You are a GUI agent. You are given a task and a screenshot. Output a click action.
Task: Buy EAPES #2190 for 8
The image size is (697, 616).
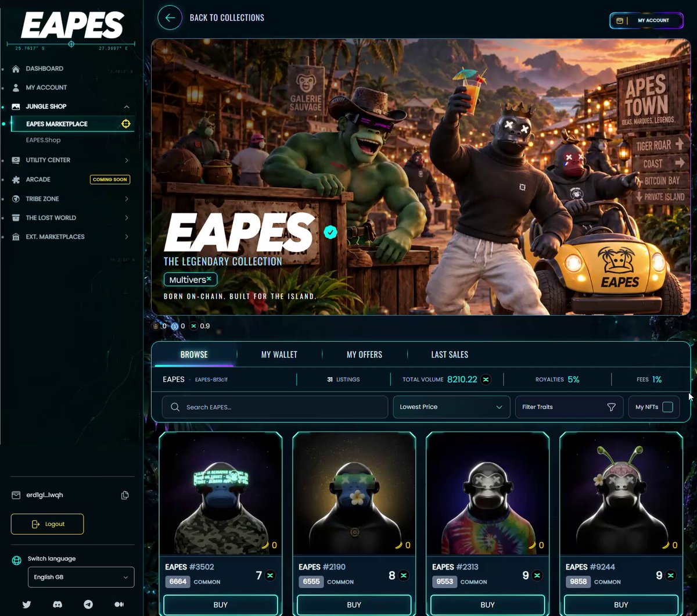click(354, 605)
